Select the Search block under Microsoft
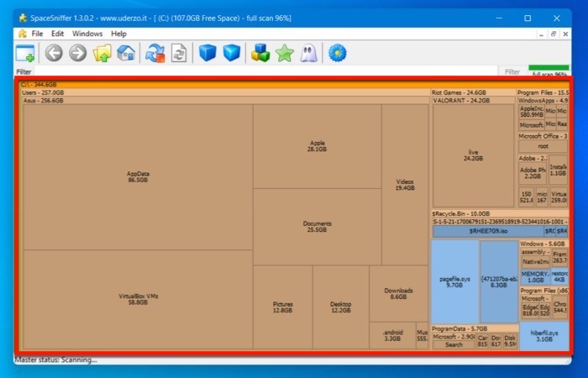The image size is (588, 378). point(454,344)
